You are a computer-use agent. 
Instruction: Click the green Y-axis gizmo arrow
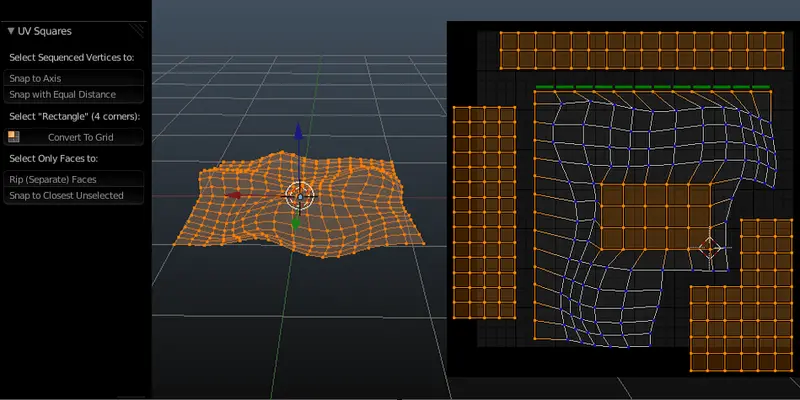pos(296,223)
